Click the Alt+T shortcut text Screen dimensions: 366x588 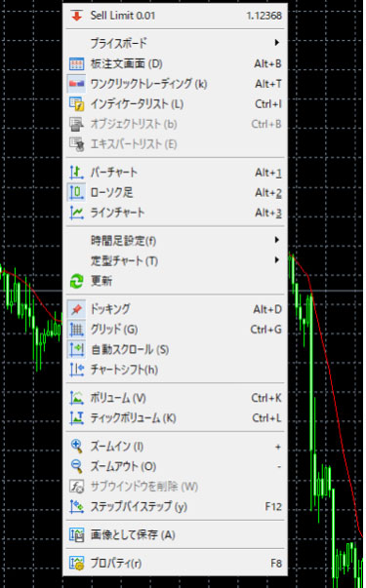click(268, 84)
